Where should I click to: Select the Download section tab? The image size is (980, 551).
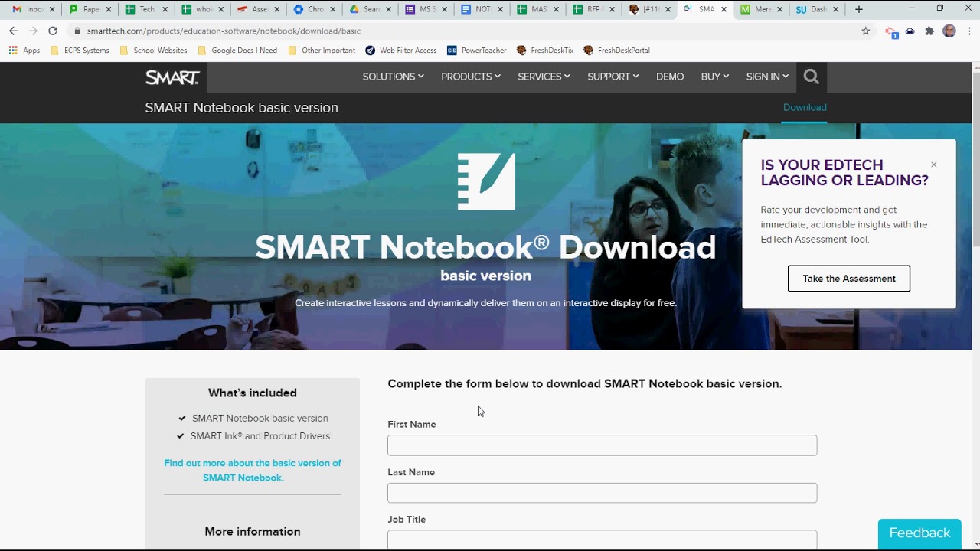point(805,107)
